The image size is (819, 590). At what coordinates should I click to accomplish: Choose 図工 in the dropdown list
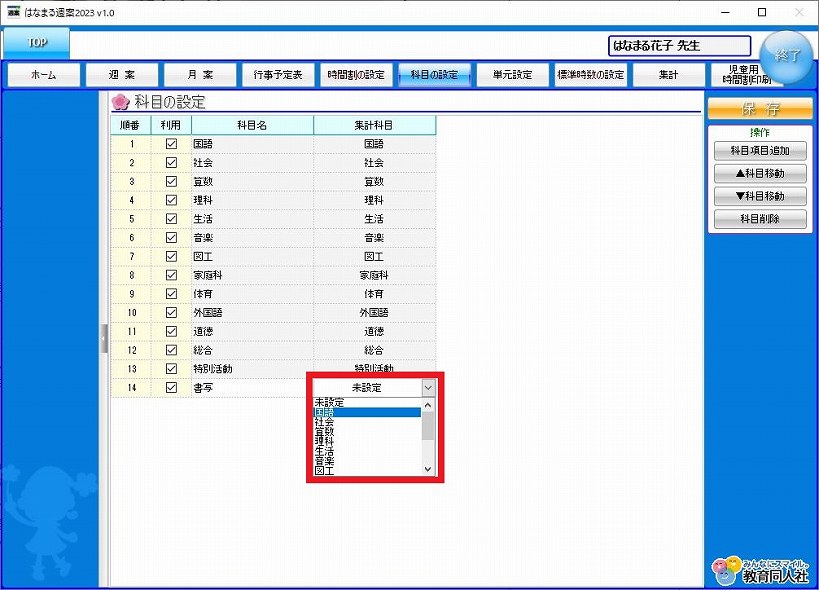pos(367,470)
